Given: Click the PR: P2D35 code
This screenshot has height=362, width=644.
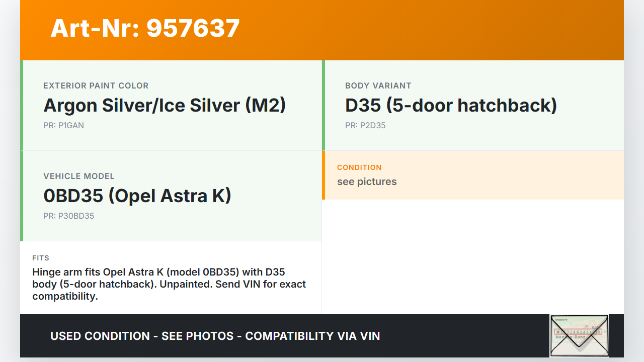Looking at the screenshot, I should [x=365, y=126].
